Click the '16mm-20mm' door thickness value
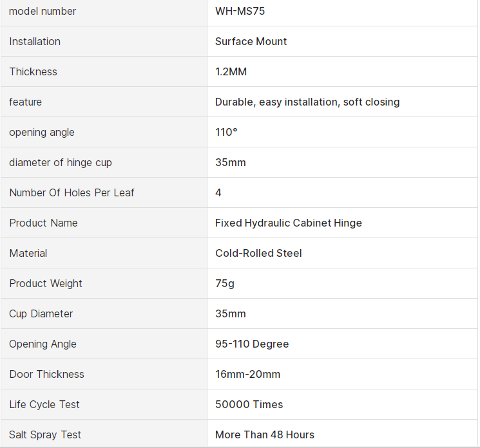 click(x=247, y=374)
